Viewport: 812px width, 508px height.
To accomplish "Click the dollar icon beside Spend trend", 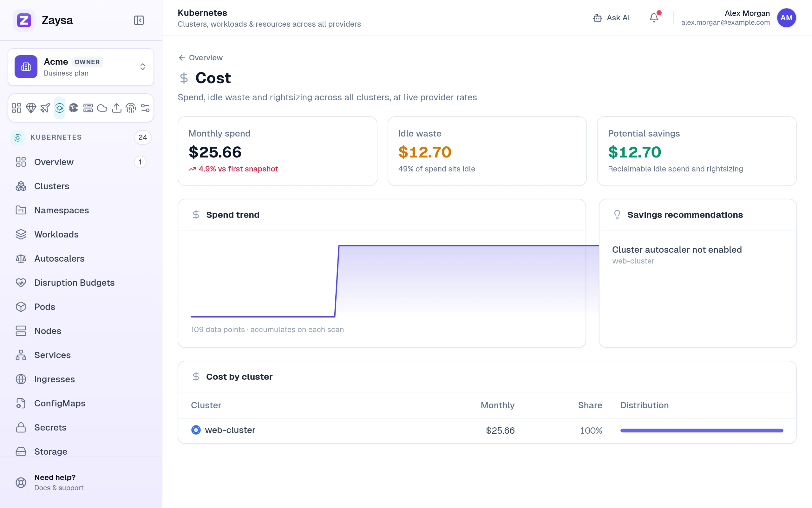I will 196,215.
